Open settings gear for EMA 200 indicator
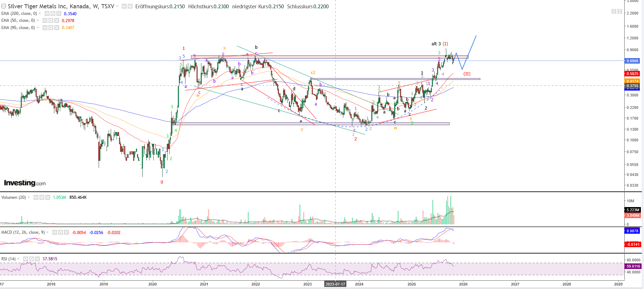The width and height of the screenshot is (644, 289). (x=53, y=13)
